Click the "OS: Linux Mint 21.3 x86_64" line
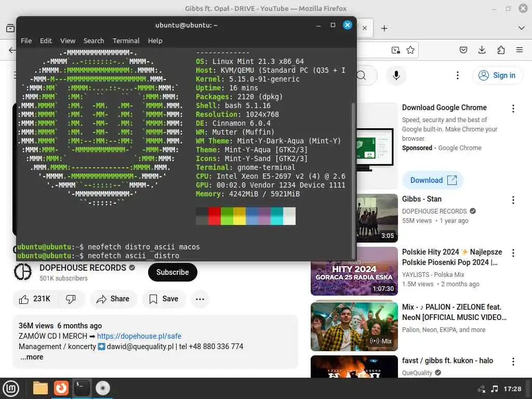This screenshot has width=532, height=399. [x=250, y=61]
